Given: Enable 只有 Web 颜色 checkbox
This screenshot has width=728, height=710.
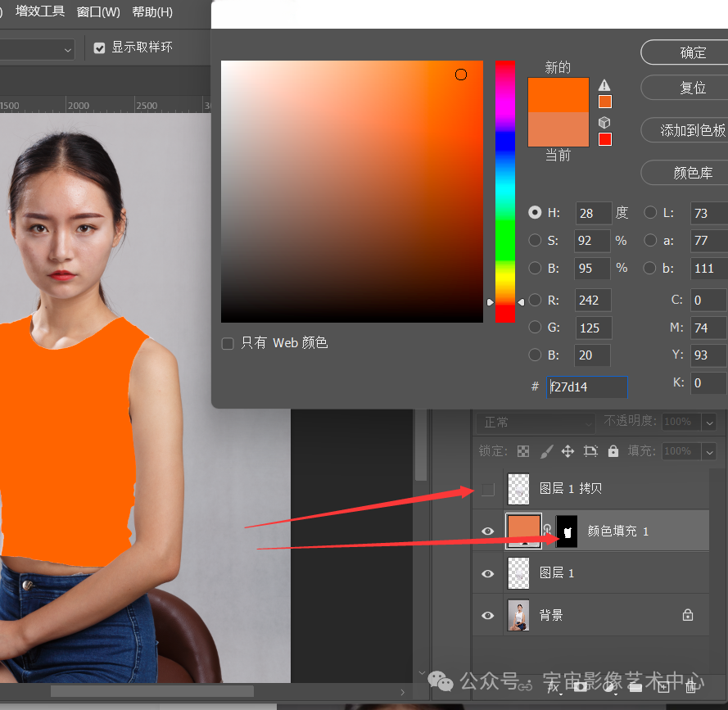Looking at the screenshot, I should click(x=228, y=344).
